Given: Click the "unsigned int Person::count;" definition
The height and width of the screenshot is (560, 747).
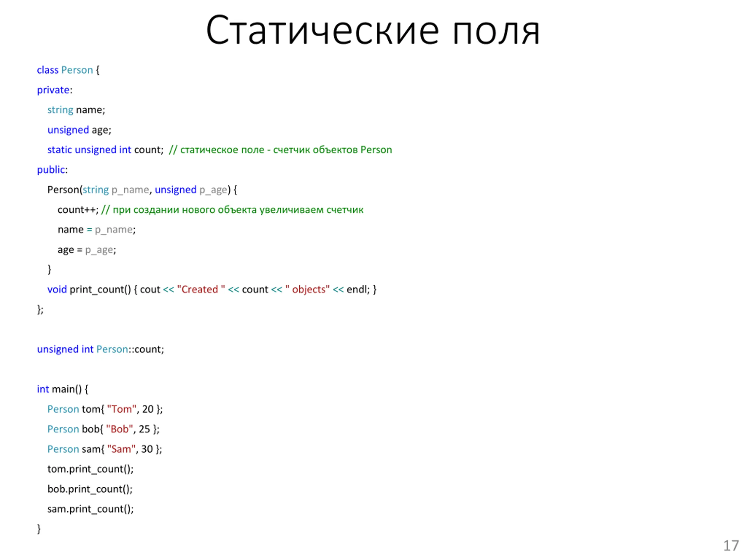Looking at the screenshot, I should point(100,349).
